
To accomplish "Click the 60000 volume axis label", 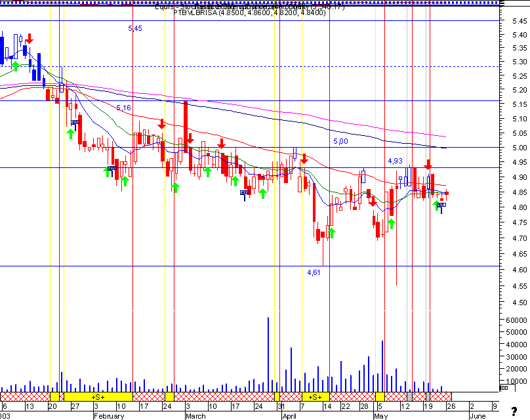I will tap(516, 320).
